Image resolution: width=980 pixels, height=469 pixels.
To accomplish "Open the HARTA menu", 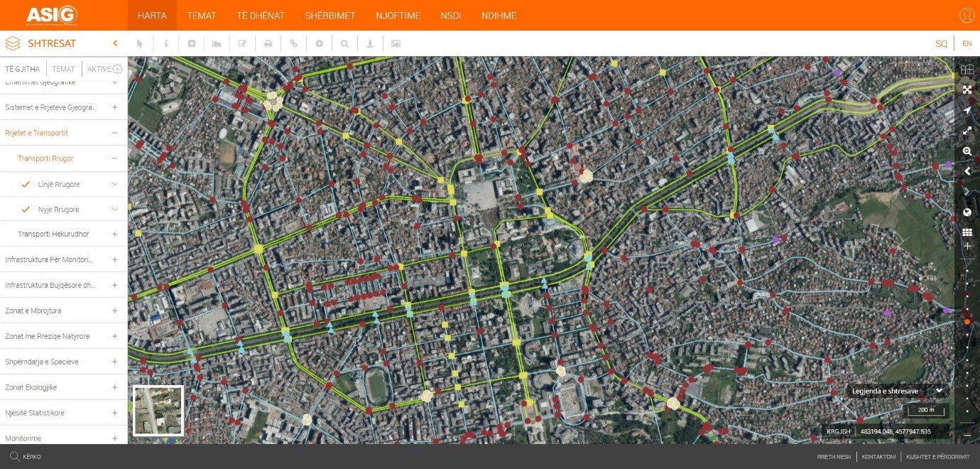I will click(x=152, y=16).
